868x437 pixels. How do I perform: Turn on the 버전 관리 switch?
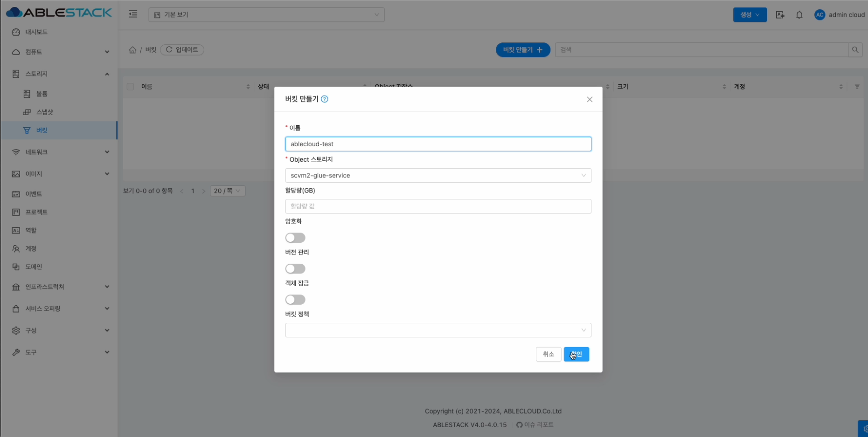[x=295, y=269]
